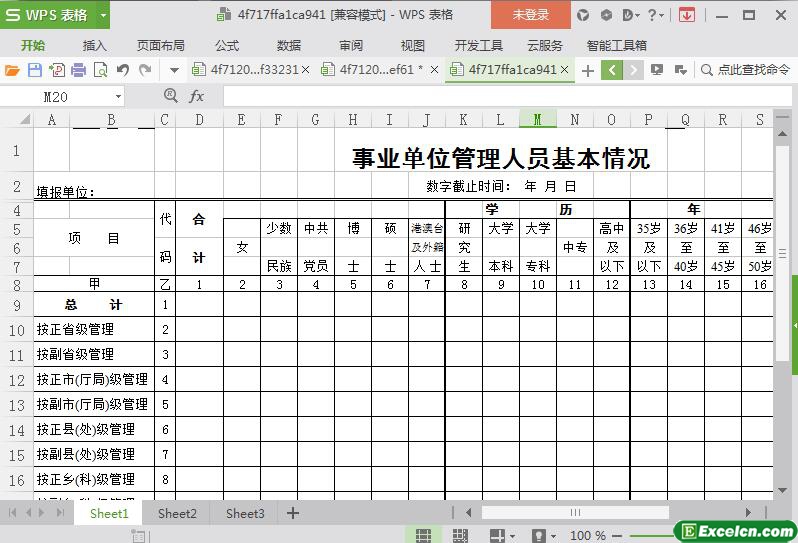Switch to page break preview in status bar
Image resolution: width=798 pixels, height=543 pixels.
(460, 535)
